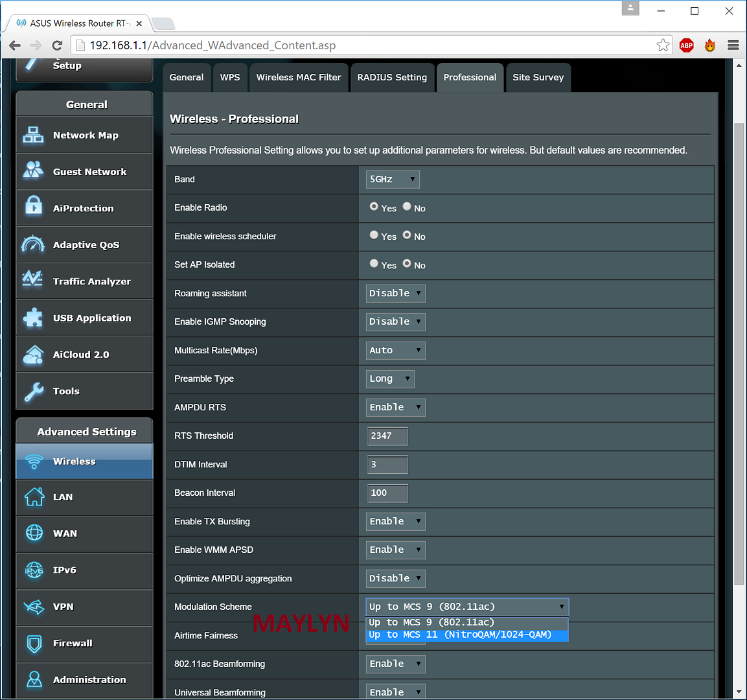Reload the page with browser refresh button

(x=57, y=45)
